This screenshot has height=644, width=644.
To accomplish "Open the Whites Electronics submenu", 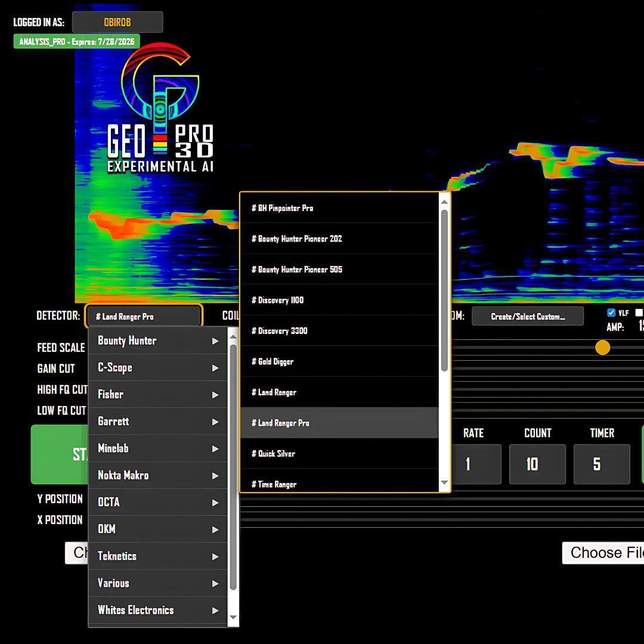I will point(158,610).
